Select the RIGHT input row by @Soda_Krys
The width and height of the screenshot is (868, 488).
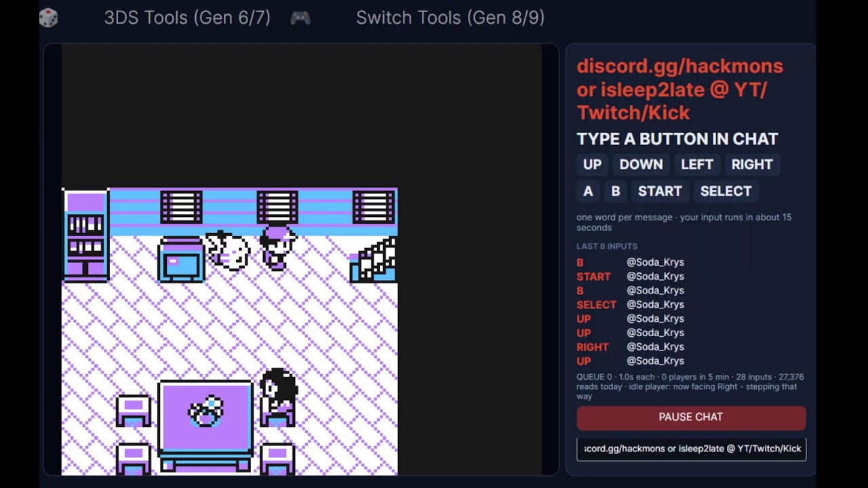pos(630,347)
